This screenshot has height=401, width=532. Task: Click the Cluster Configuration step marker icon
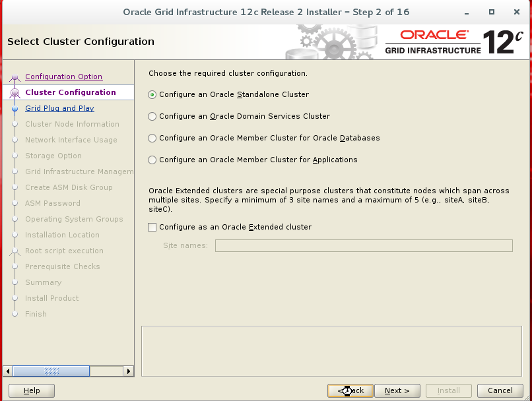point(16,92)
